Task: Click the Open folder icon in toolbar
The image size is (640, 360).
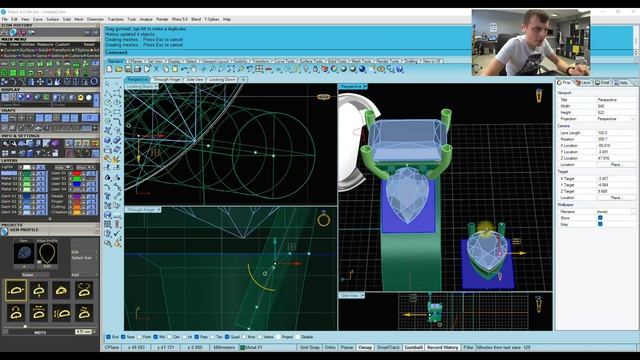Action: tap(119, 69)
